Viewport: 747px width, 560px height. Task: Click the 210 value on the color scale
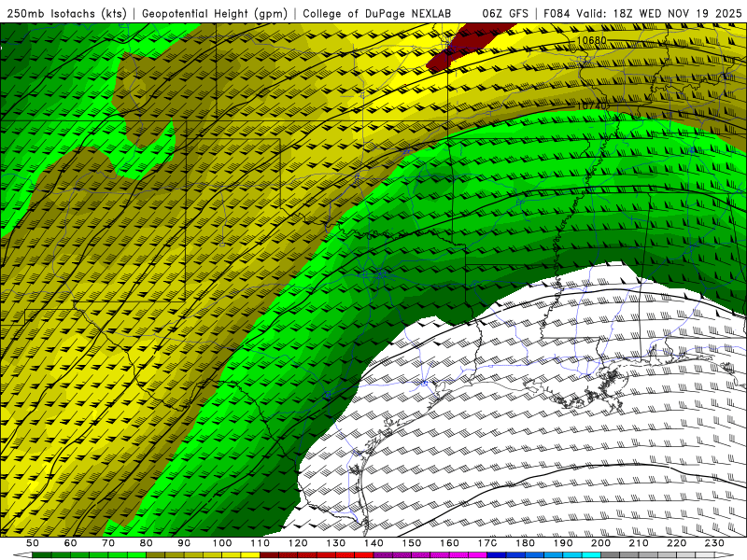pos(639,543)
